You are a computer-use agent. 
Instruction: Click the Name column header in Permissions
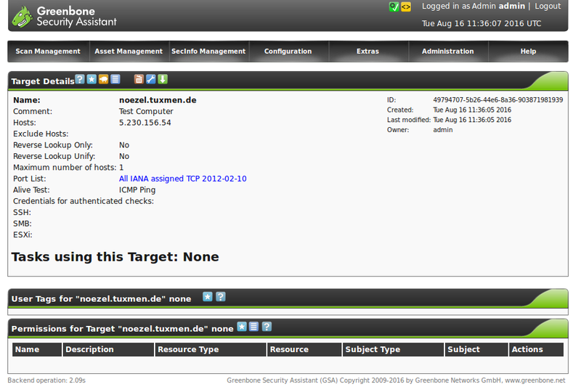tap(37, 349)
